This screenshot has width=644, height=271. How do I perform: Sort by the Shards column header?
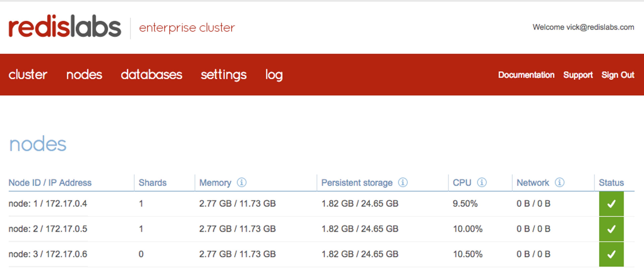pyautogui.click(x=152, y=183)
